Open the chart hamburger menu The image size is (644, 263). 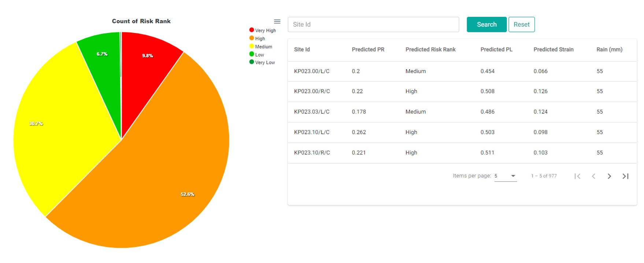[x=277, y=22]
